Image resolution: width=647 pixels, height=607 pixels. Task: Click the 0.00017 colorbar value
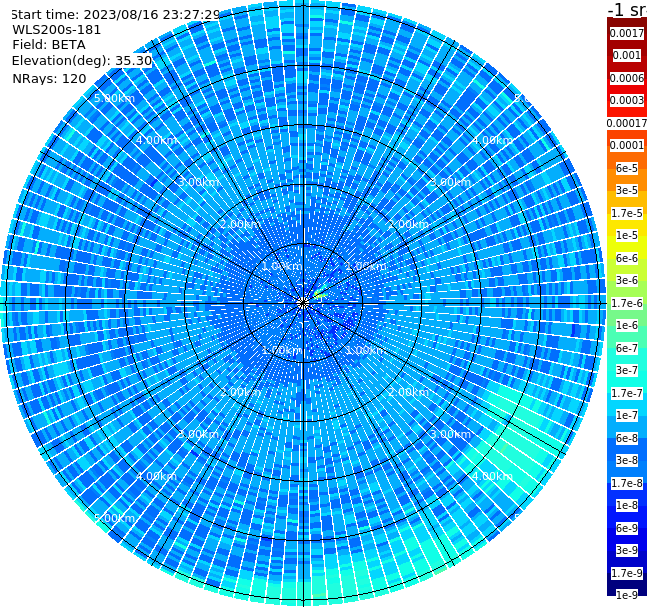pyautogui.click(x=627, y=123)
